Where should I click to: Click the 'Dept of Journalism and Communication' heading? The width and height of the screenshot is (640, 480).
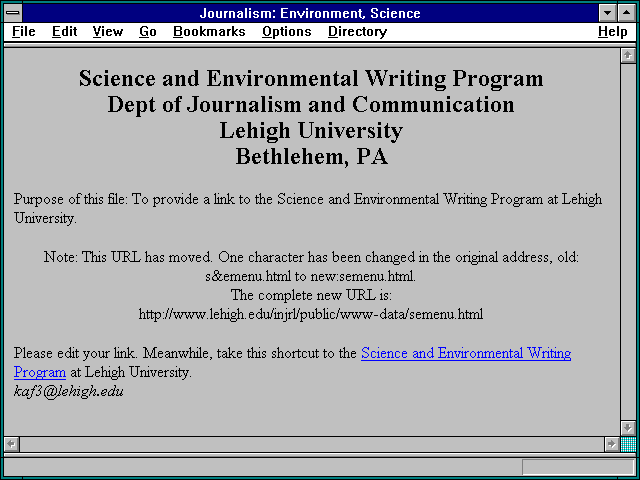click(x=311, y=104)
